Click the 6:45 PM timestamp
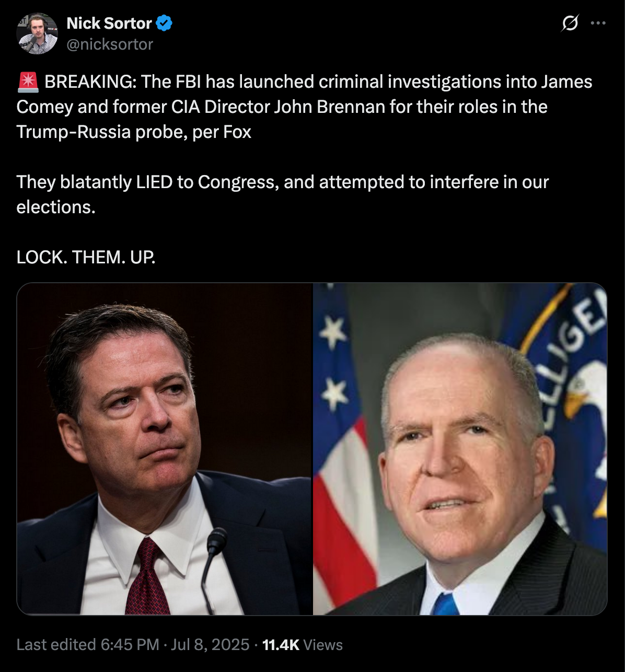 tap(130, 644)
